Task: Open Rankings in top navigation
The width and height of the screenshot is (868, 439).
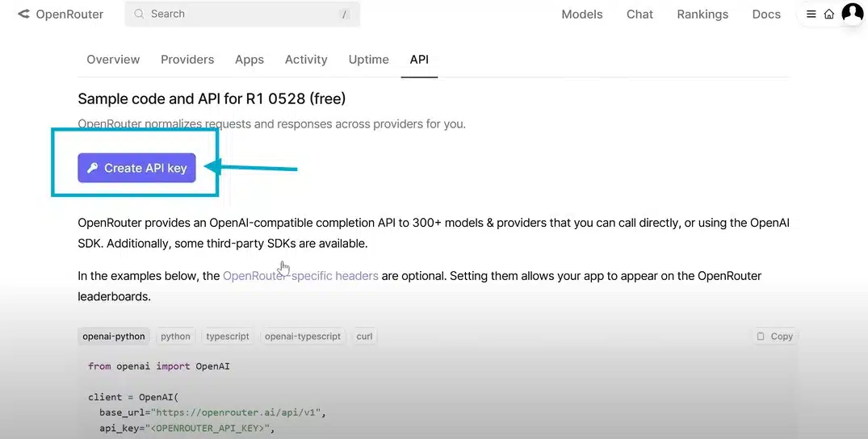Action: [x=702, y=15]
